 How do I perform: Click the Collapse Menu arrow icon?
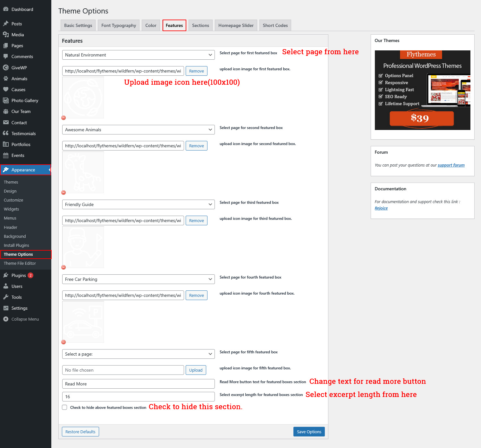[x=6, y=319]
